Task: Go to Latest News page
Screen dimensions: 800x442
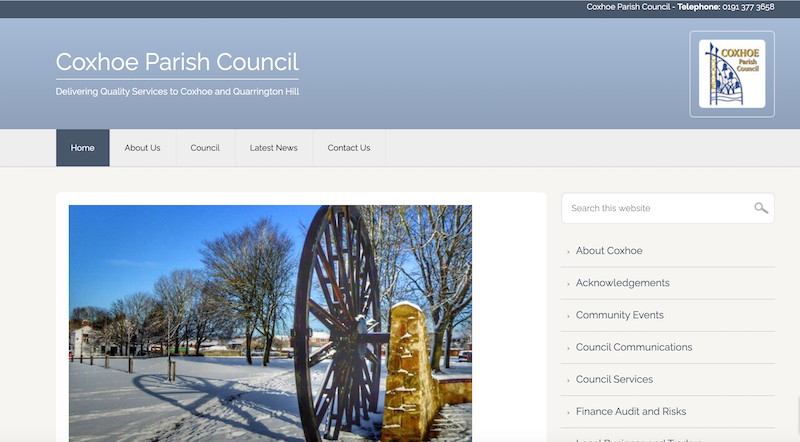Action: coord(273,148)
